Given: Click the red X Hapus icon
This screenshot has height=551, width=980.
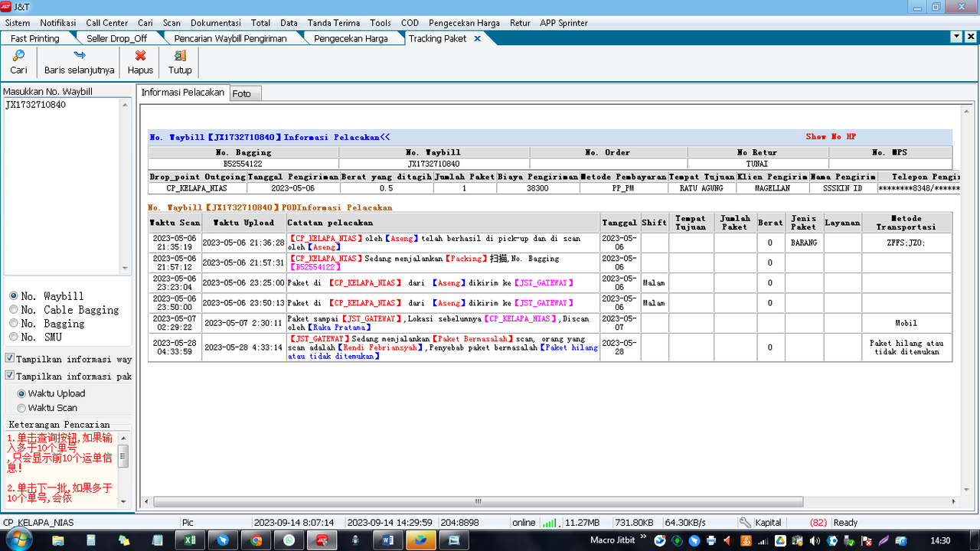Looking at the screenshot, I should coord(140,55).
